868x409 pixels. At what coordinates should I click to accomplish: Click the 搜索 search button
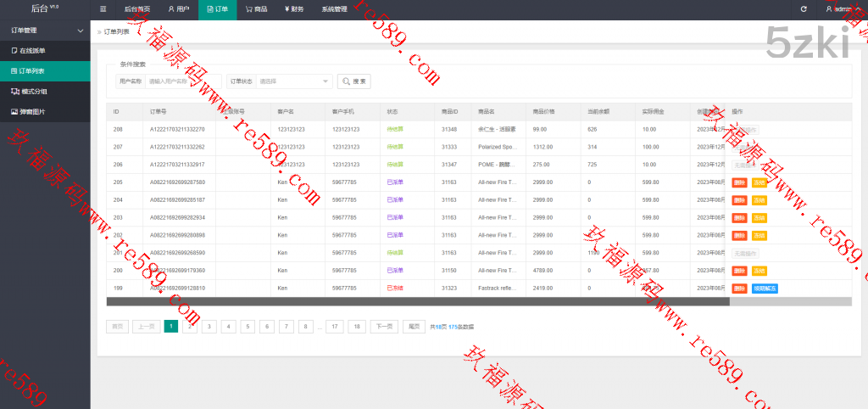[x=354, y=81]
